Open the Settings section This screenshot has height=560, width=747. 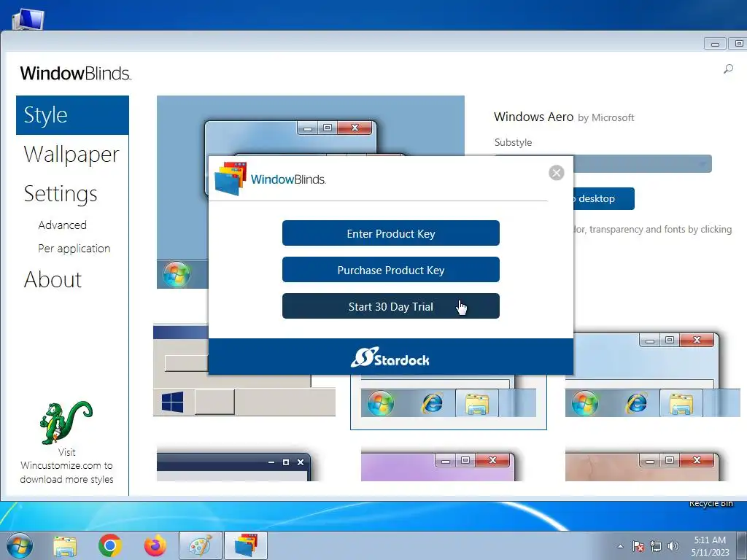(x=61, y=194)
